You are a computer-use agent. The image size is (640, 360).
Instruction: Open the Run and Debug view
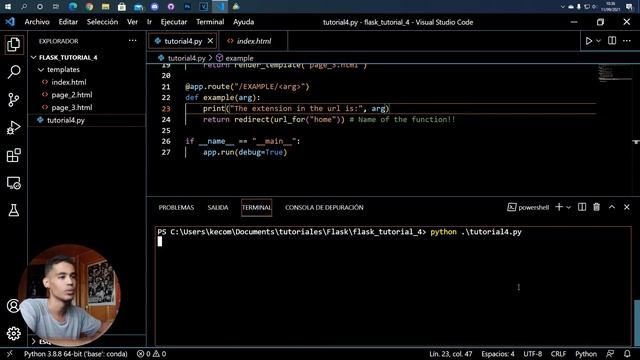[13, 127]
